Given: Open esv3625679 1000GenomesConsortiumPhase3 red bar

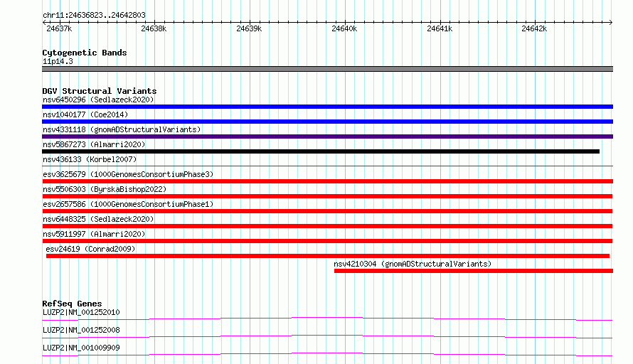Looking at the screenshot, I should (327, 181).
